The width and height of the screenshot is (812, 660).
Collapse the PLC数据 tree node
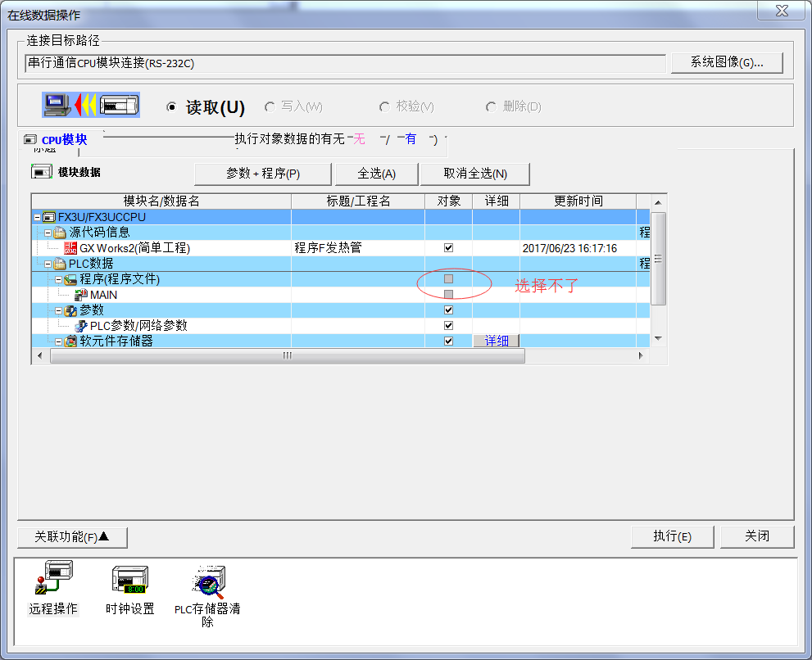(x=48, y=264)
